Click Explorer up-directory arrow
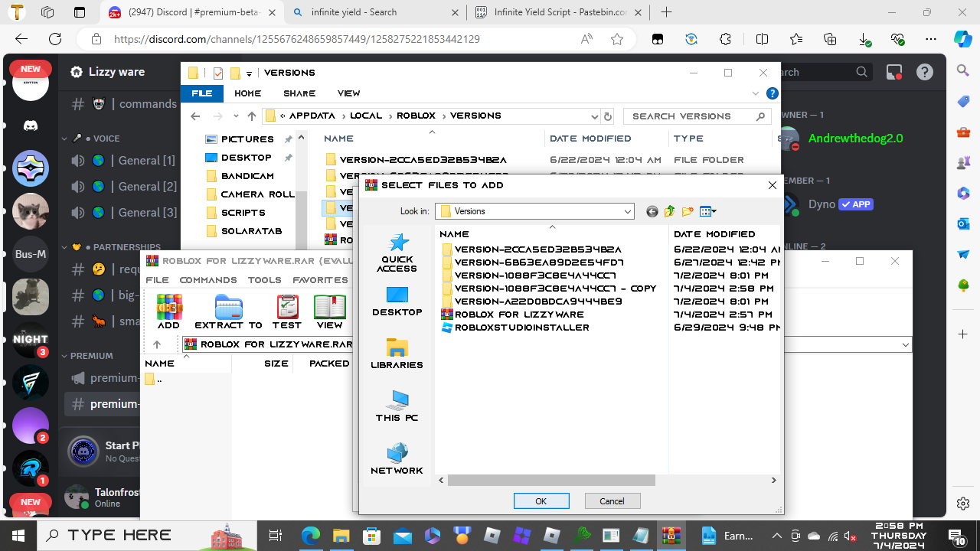 point(252,116)
